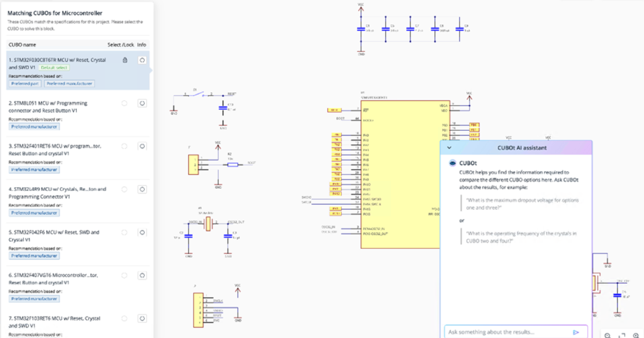This screenshot has width=644, height=338.
Task: Send message in CUBOt chat
Action: click(576, 332)
